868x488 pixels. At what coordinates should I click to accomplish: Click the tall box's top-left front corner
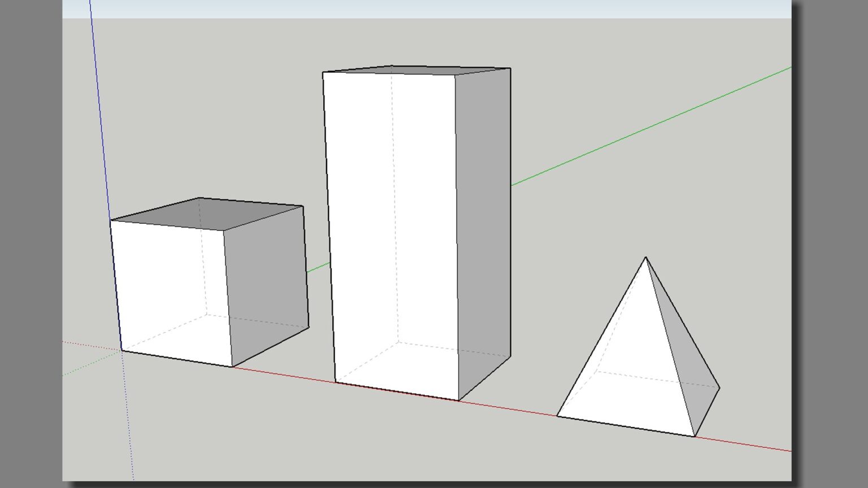323,72
